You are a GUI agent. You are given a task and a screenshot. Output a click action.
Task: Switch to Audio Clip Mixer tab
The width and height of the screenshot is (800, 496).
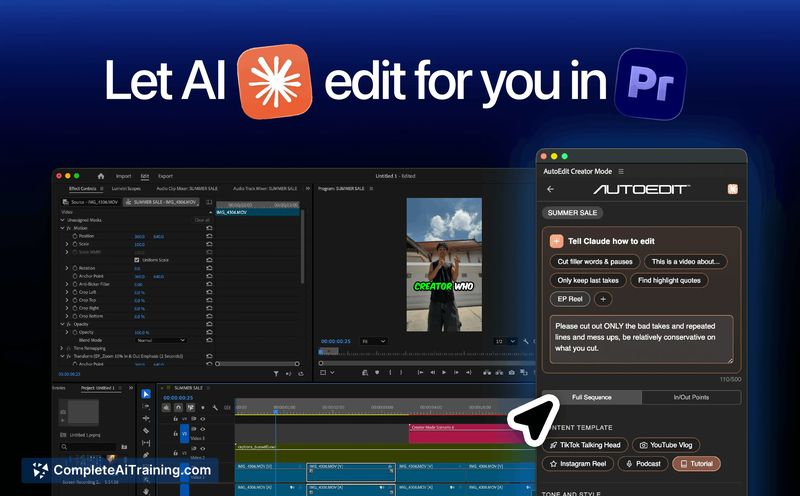tap(187, 189)
